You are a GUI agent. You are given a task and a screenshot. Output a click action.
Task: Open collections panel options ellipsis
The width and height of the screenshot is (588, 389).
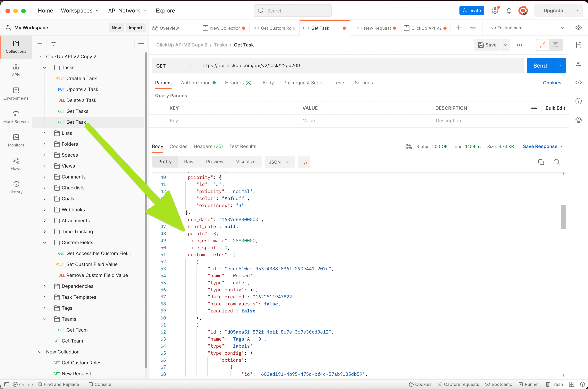(x=141, y=43)
